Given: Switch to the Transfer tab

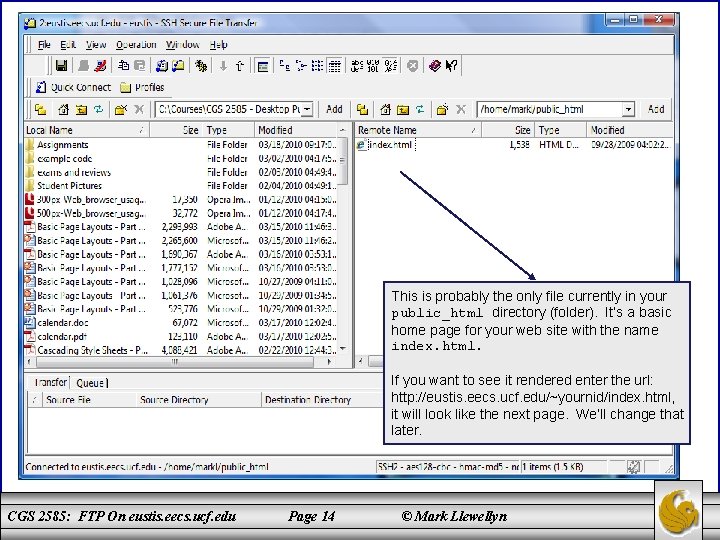Looking at the screenshot, I should [x=51, y=382].
